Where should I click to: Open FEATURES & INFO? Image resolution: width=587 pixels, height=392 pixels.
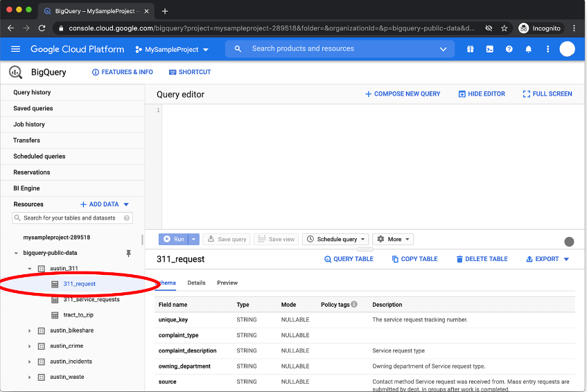123,72
